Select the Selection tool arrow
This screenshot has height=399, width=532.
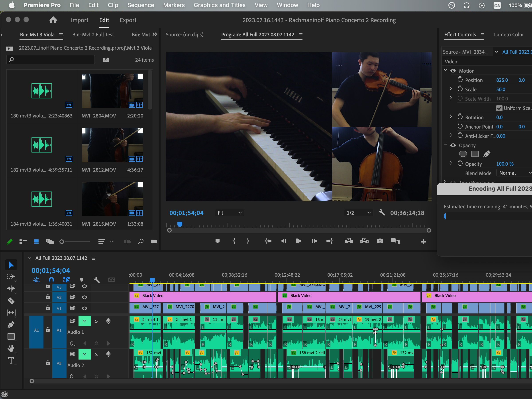coord(11,265)
